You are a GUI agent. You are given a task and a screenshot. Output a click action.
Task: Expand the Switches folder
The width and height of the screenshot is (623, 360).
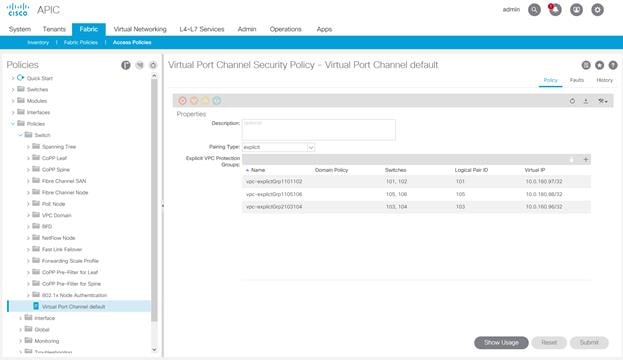pyautogui.click(x=13, y=90)
